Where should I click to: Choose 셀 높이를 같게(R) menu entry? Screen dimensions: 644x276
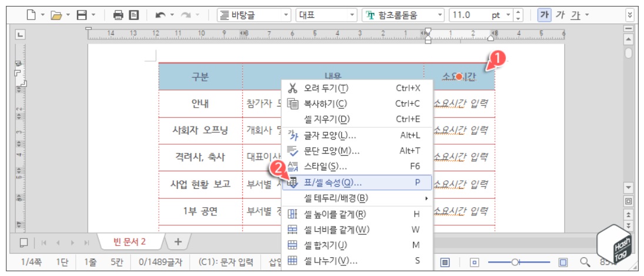(357, 214)
